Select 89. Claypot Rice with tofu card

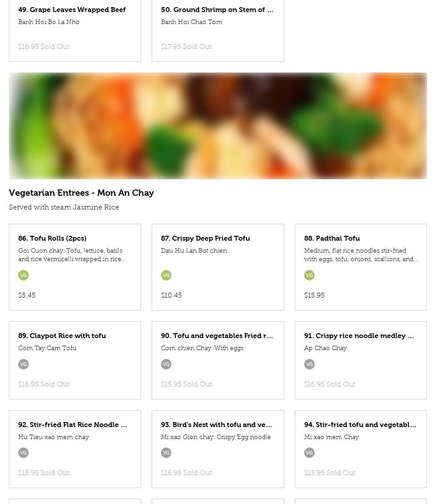(75, 360)
